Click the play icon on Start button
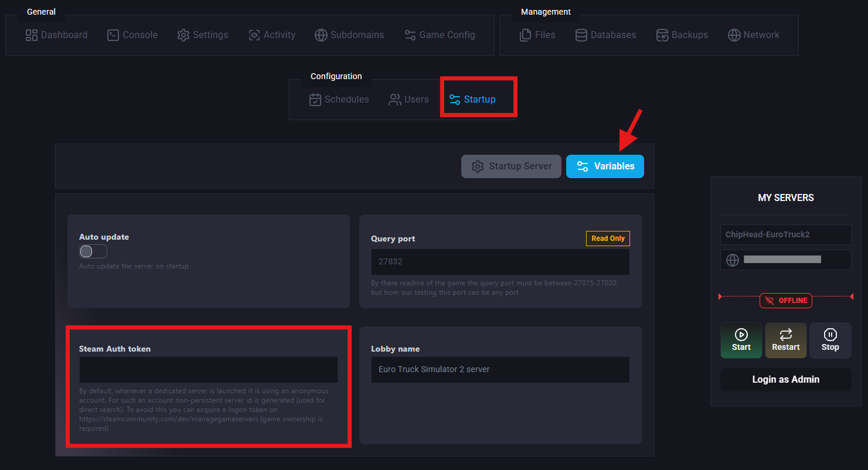 tap(741, 335)
